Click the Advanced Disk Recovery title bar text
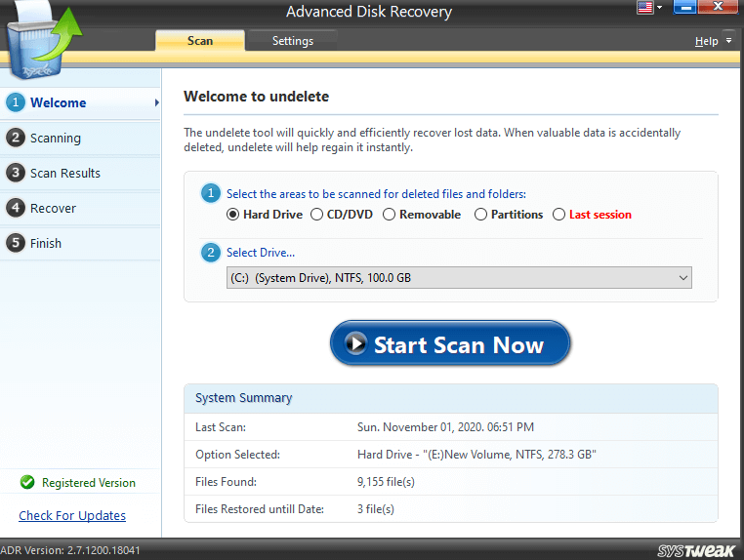 369,12
